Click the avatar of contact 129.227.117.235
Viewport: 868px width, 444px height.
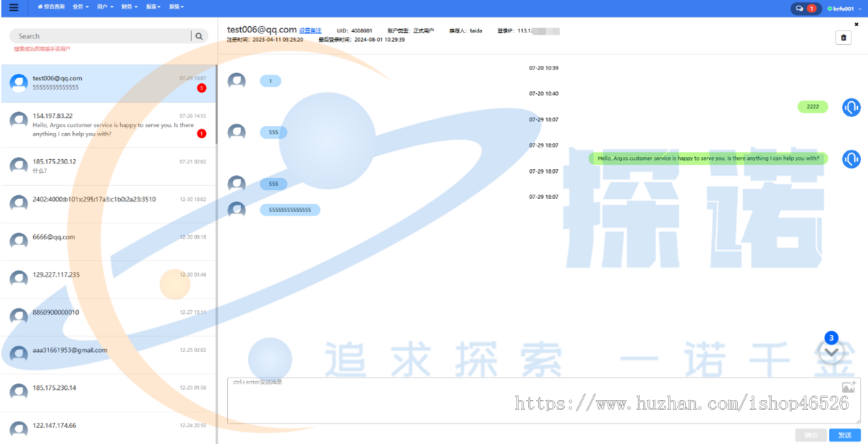pyautogui.click(x=19, y=278)
